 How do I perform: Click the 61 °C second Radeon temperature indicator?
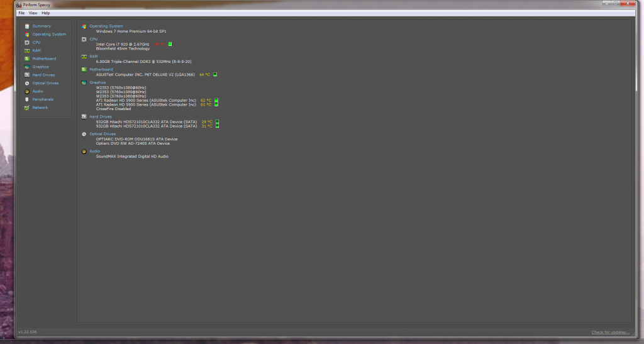point(216,104)
